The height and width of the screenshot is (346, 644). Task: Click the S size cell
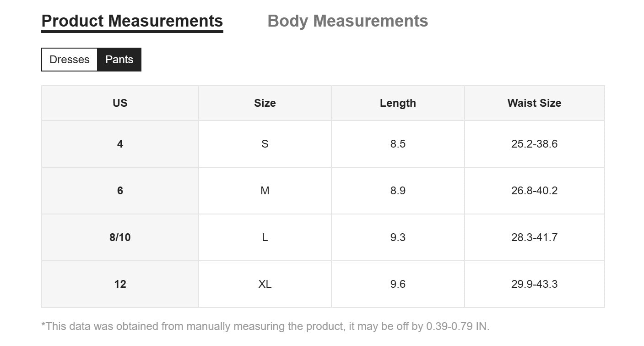pos(265,144)
